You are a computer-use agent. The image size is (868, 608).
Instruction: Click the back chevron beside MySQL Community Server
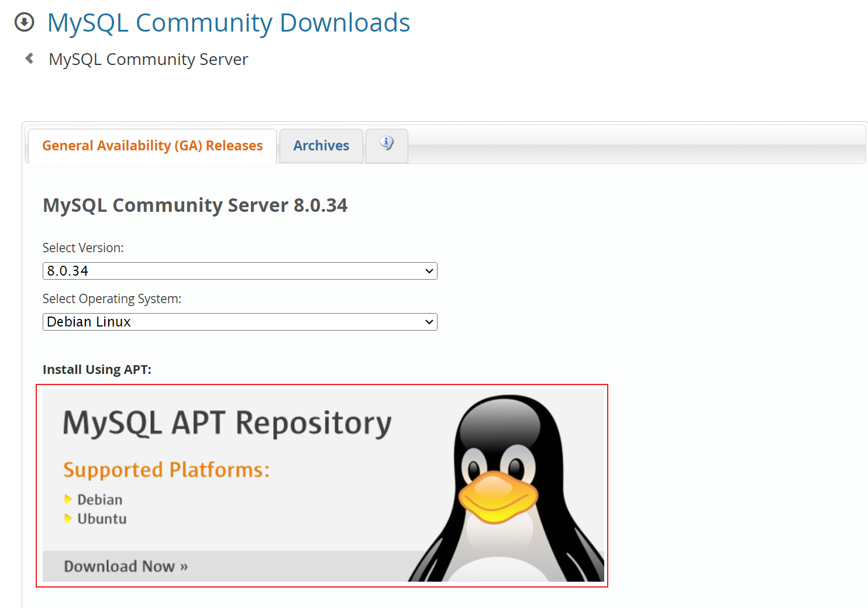pos(29,59)
